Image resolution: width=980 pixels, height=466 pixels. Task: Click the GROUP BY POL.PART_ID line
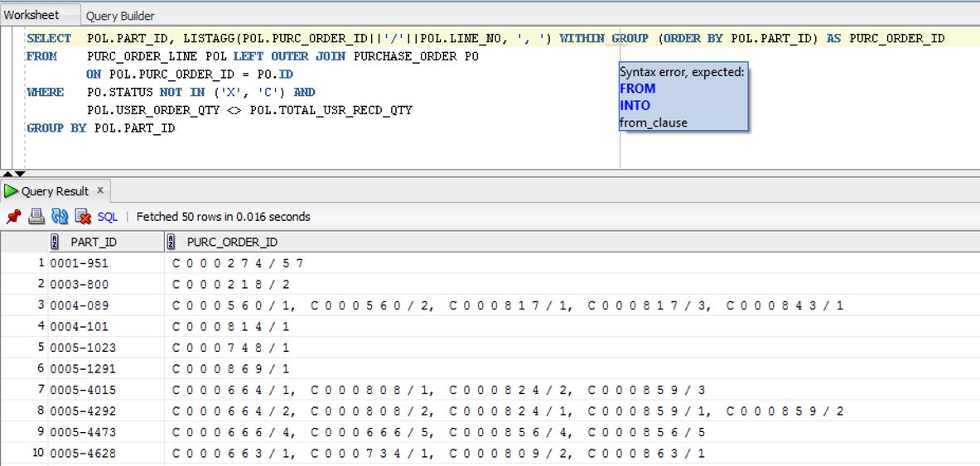(x=100, y=128)
